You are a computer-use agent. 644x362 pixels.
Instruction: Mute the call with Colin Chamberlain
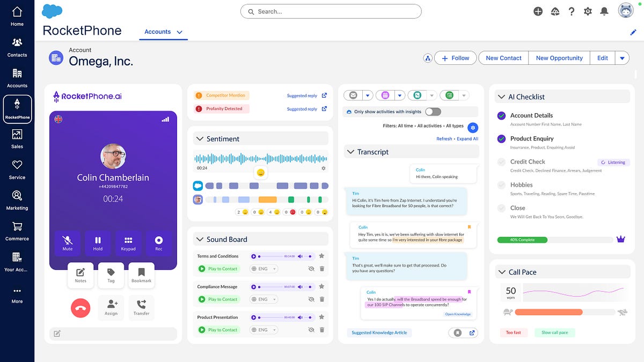tap(68, 243)
